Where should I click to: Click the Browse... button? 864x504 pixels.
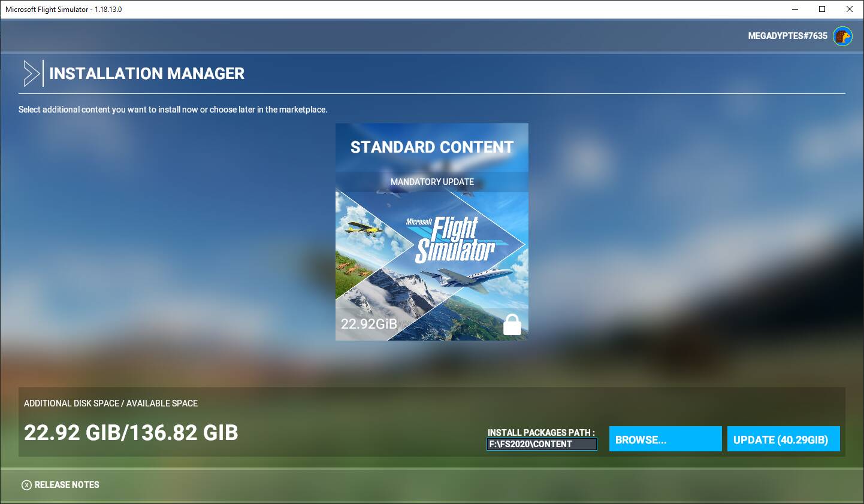(665, 439)
